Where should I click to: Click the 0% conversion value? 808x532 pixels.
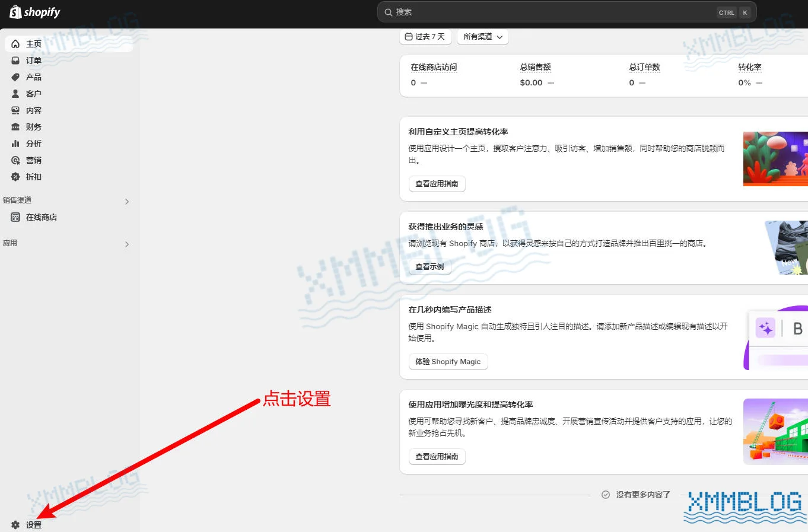click(x=745, y=83)
